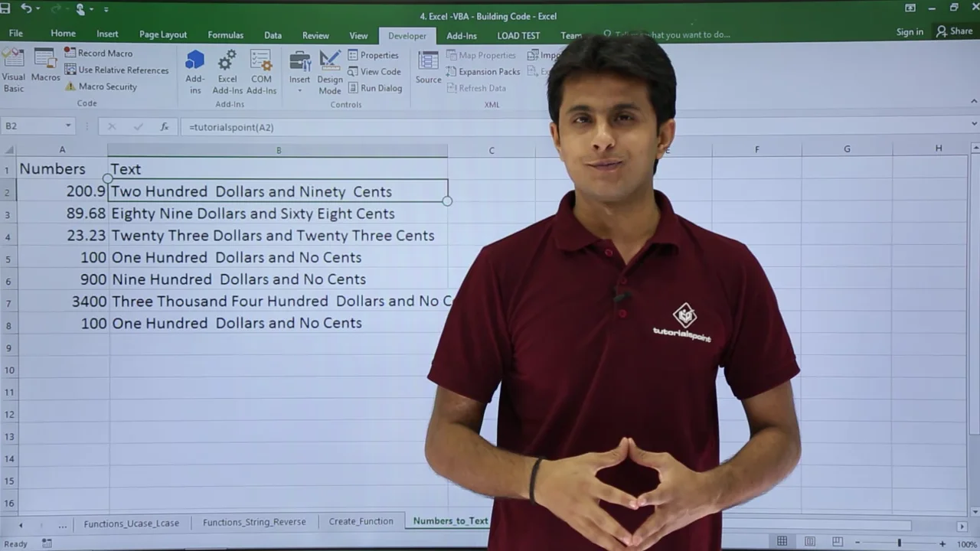Switch to the Home tab
The width and height of the screenshot is (980, 551).
(63, 34)
